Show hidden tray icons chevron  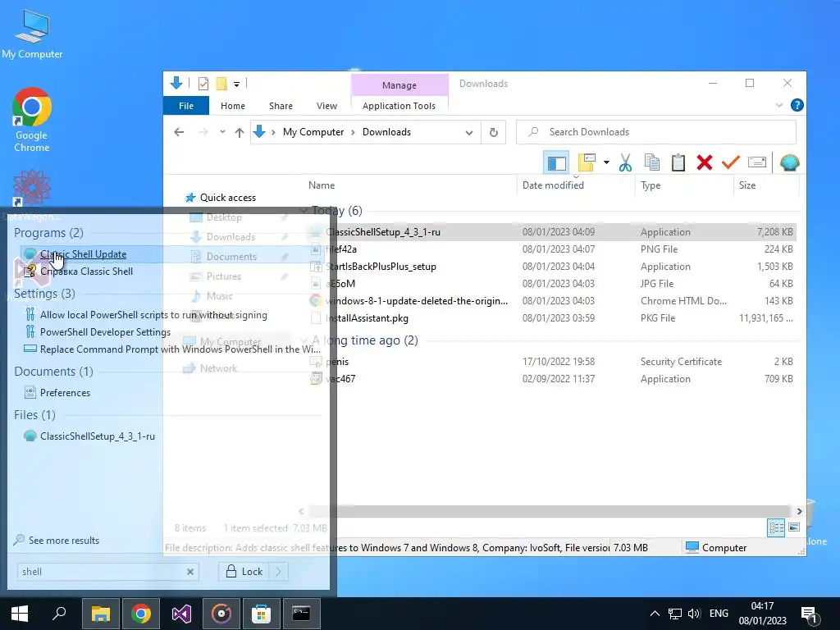pos(655,614)
